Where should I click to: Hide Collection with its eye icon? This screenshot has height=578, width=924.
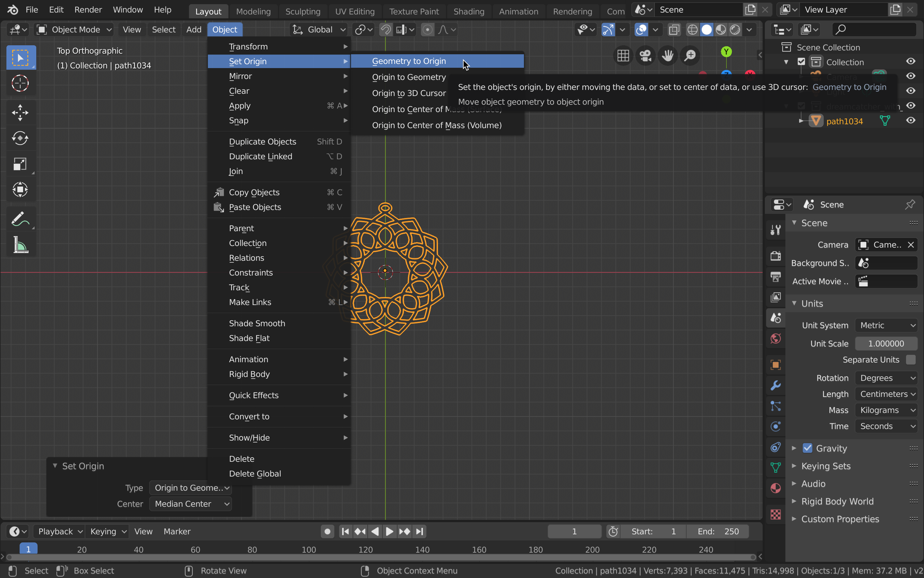pos(911,62)
